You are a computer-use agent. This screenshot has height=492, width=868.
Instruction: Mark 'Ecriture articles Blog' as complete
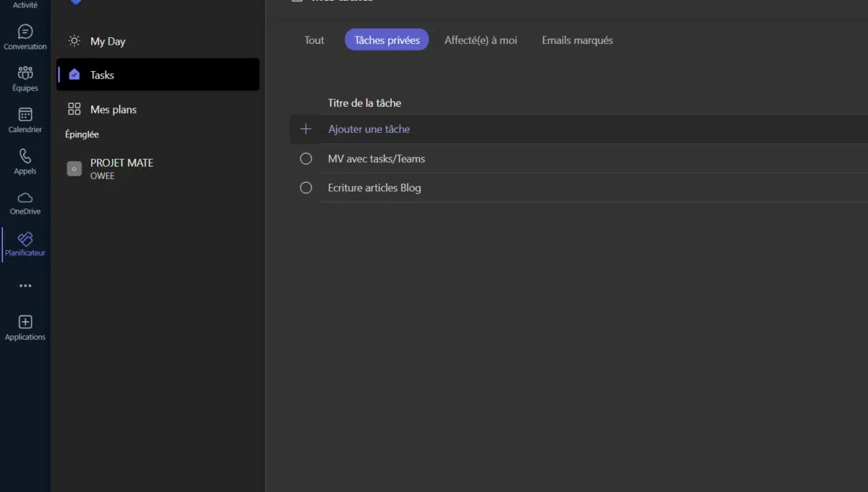306,188
